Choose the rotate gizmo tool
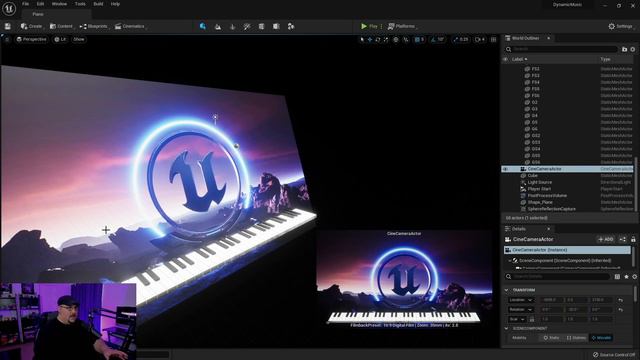 378,40
